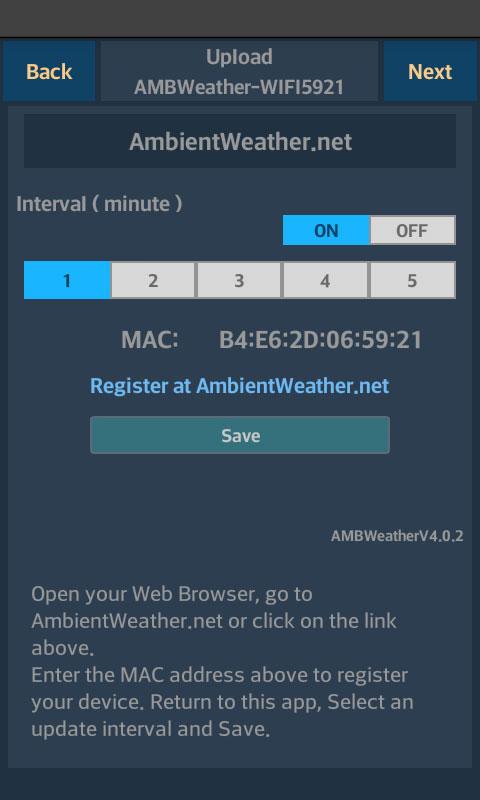
Task: Tap the dark status bar at top
Action: pos(240,18)
